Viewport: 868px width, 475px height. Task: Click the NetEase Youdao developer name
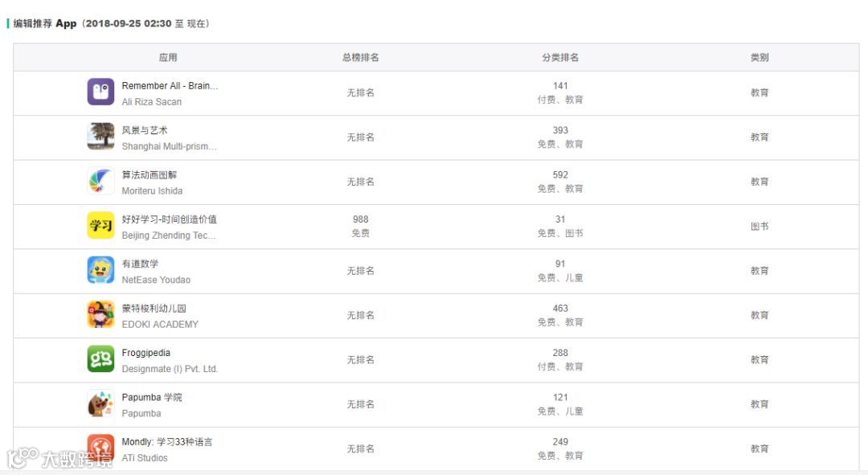click(156, 280)
